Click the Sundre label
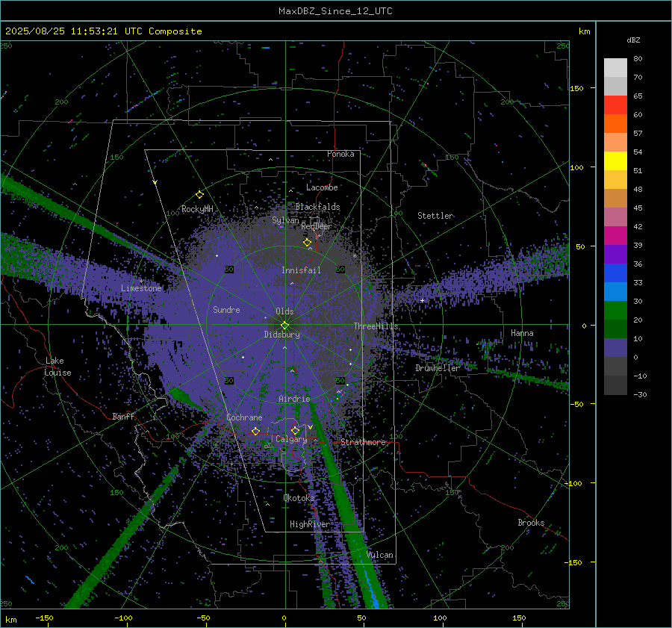This screenshot has width=672, height=628. (x=226, y=309)
